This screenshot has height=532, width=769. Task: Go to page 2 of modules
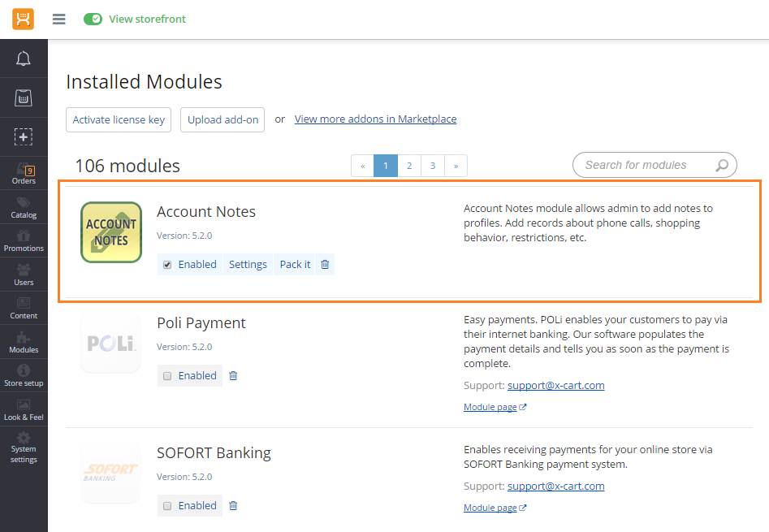[x=409, y=166]
